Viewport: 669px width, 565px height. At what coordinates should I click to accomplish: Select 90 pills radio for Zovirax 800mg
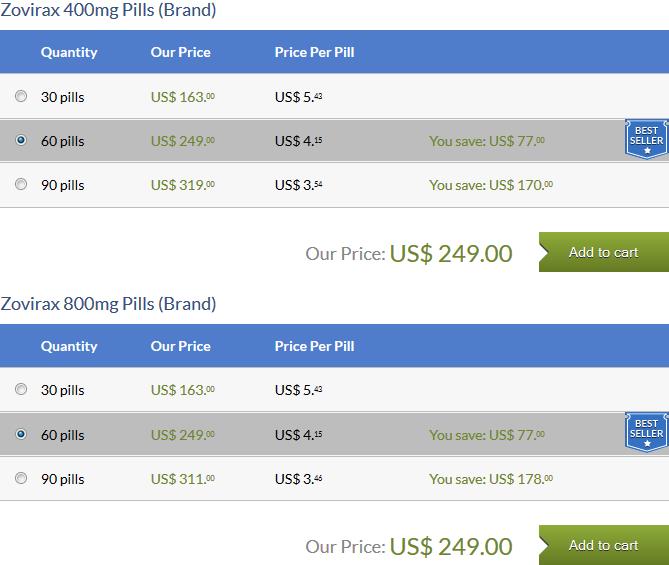[x=20, y=478]
